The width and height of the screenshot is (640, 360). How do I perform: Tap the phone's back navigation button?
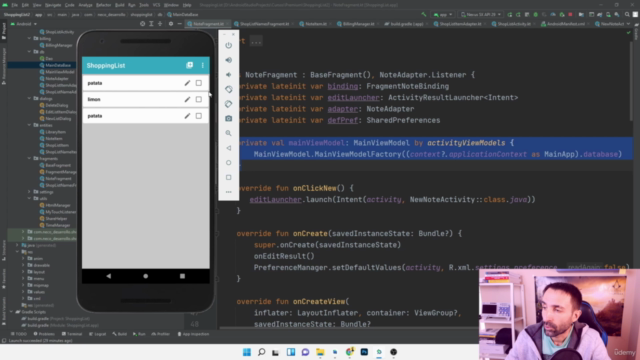[x=109, y=276]
